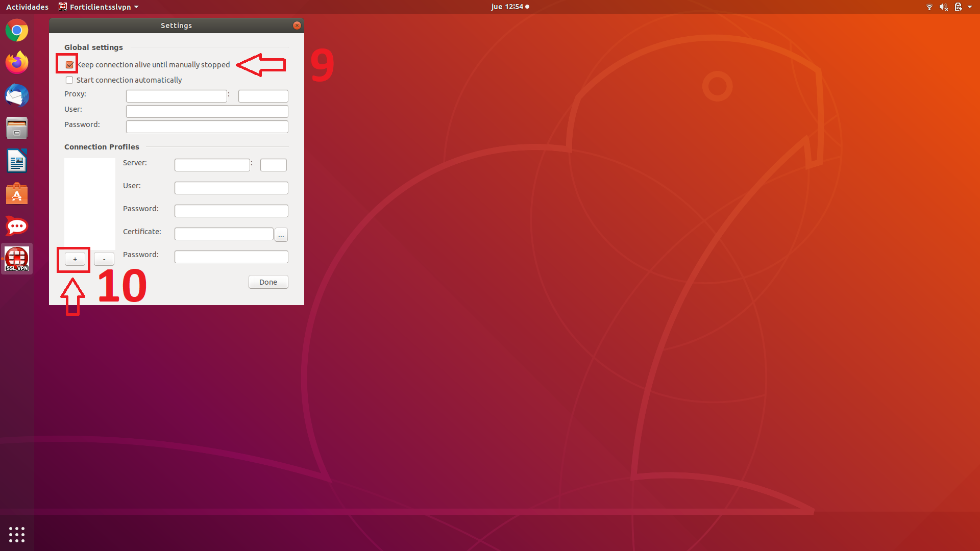This screenshot has width=980, height=551.
Task: Add a new connection profile with plus
Action: (75, 259)
